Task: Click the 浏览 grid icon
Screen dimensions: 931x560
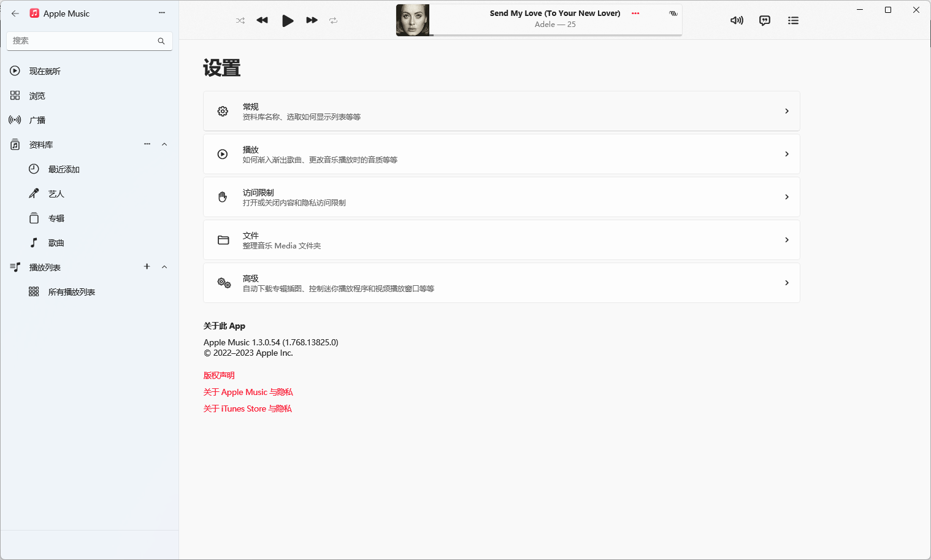Action: (15, 96)
